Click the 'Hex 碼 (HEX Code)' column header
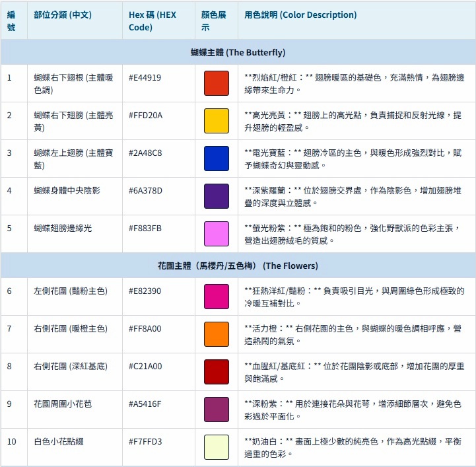Screen dimensions: 476x467 tap(152, 21)
